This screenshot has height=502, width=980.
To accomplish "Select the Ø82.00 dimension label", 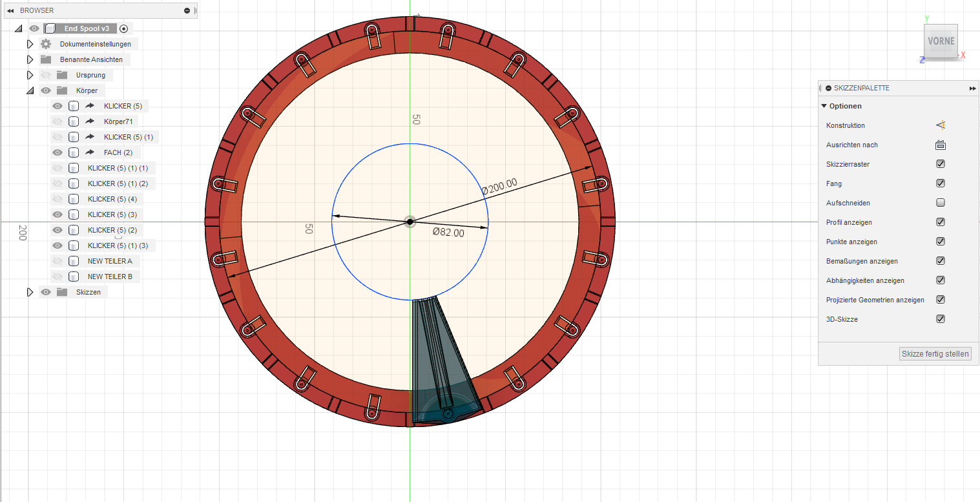I will pos(448,233).
